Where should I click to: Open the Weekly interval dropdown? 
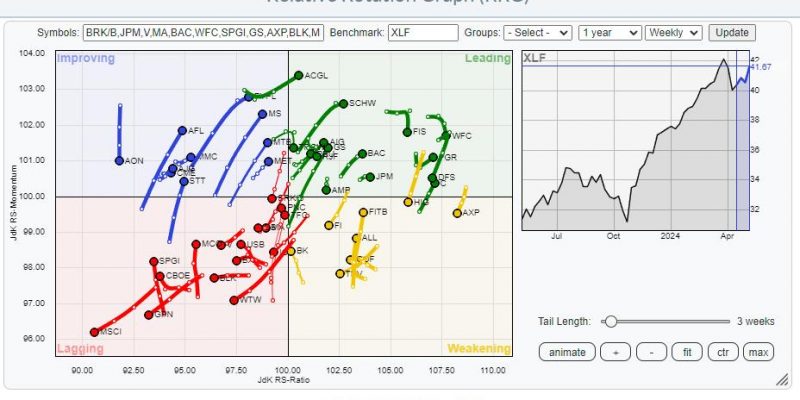(673, 33)
